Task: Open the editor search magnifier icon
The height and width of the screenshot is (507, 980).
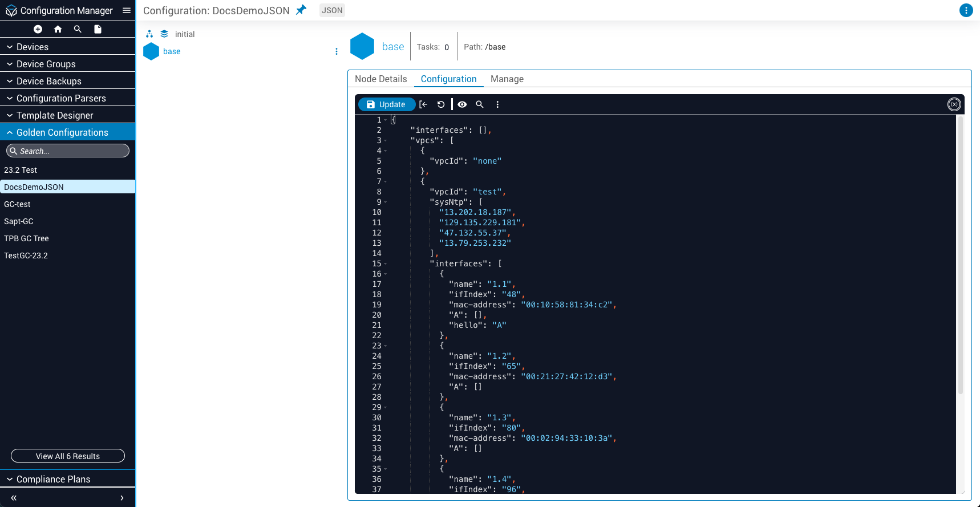Action: (x=480, y=104)
